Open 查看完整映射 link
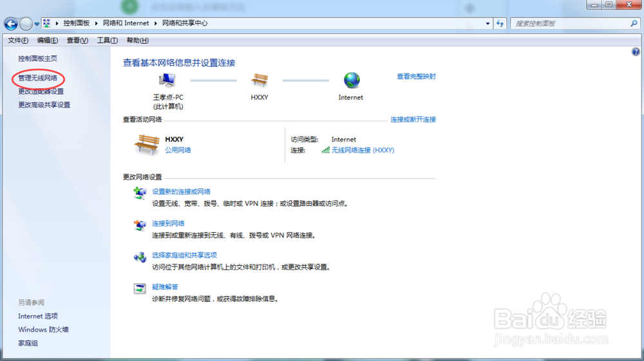 pyautogui.click(x=416, y=77)
